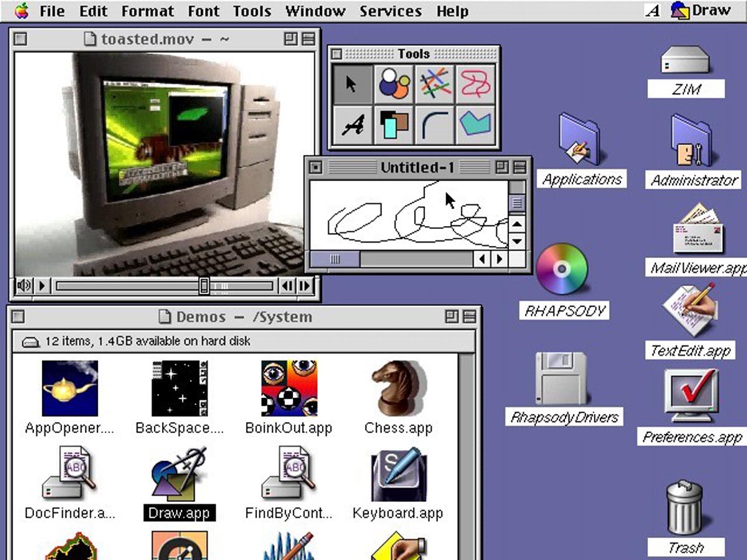Screen dimensions: 747x560
Task: Open the Window menu
Action: coord(315,11)
